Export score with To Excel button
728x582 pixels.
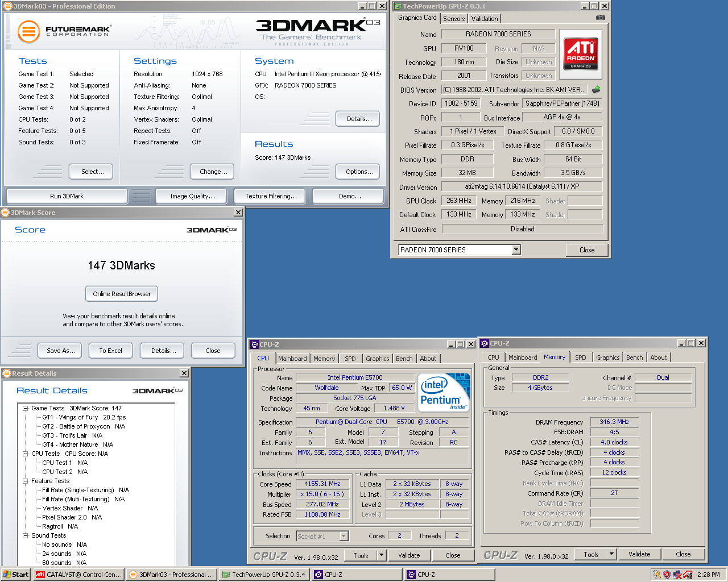click(110, 351)
